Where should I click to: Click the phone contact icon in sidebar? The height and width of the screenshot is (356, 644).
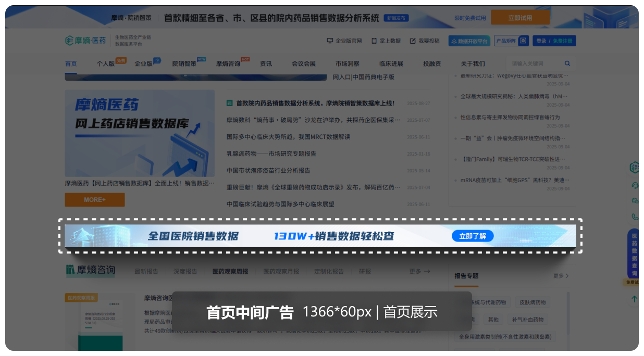tap(634, 217)
